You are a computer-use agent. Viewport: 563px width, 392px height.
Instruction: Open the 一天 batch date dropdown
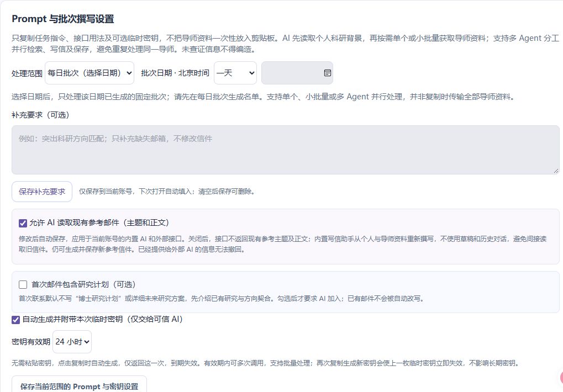tap(235, 73)
